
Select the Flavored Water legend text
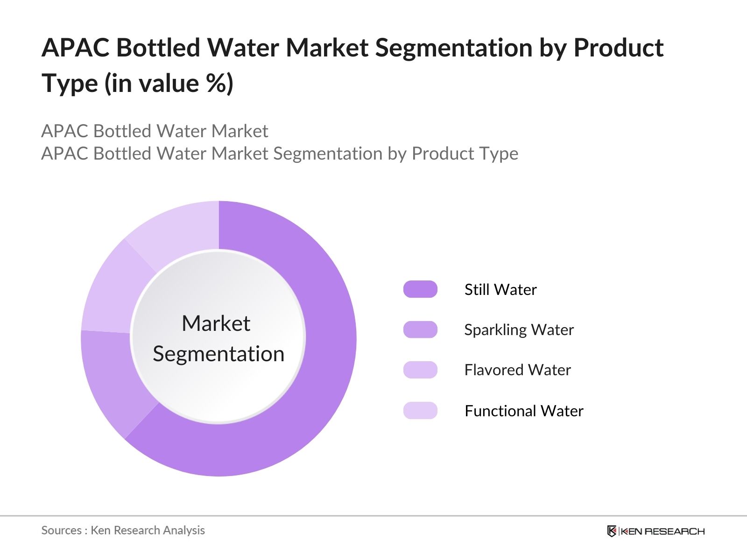tap(517, 370)
